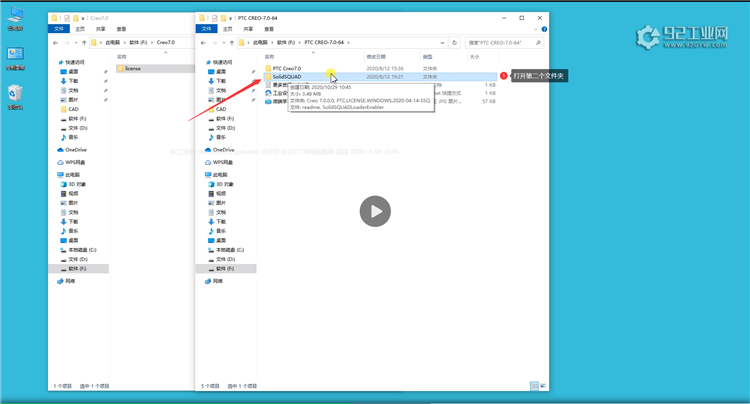Click the 57 KB size cell of JPG file
Image resolution: width=750 pixels, height=404 pixels.
click(489, 101)
